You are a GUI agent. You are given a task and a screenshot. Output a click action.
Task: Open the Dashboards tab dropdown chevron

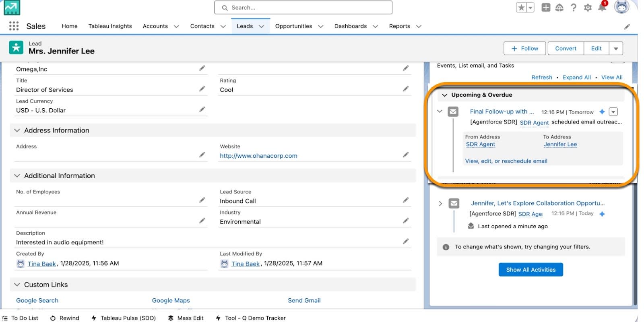click(x=376, y=27)
